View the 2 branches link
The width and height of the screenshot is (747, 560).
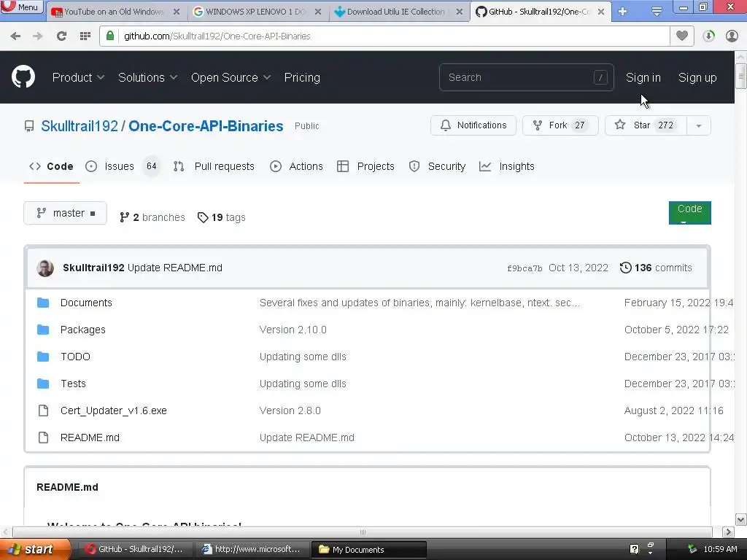(x=152, y=217)
